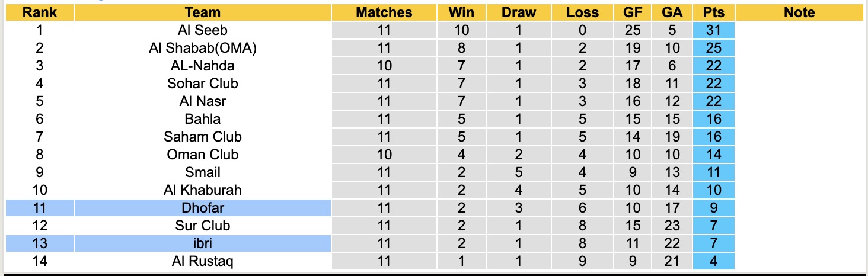The image size is (868, 276).
Task: Click the Team column header
Action: pyautogui.click(x=202, y=12)
